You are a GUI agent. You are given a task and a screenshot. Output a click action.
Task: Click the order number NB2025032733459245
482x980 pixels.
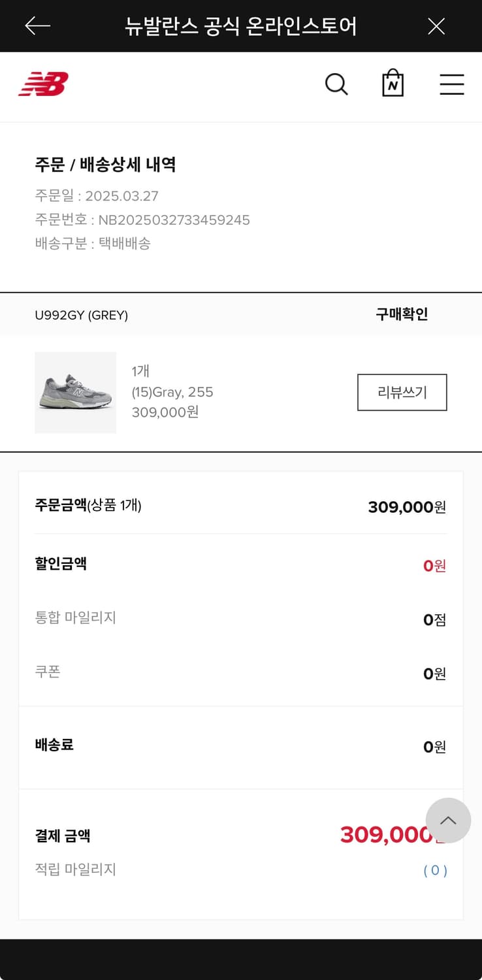pyautogui.click(x=174, y=220)
